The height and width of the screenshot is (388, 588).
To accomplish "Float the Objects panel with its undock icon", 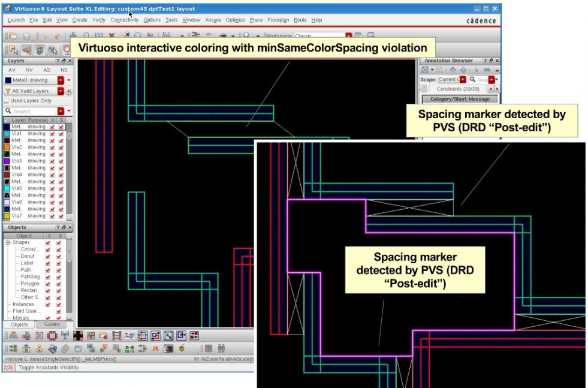I will [64, 227].
